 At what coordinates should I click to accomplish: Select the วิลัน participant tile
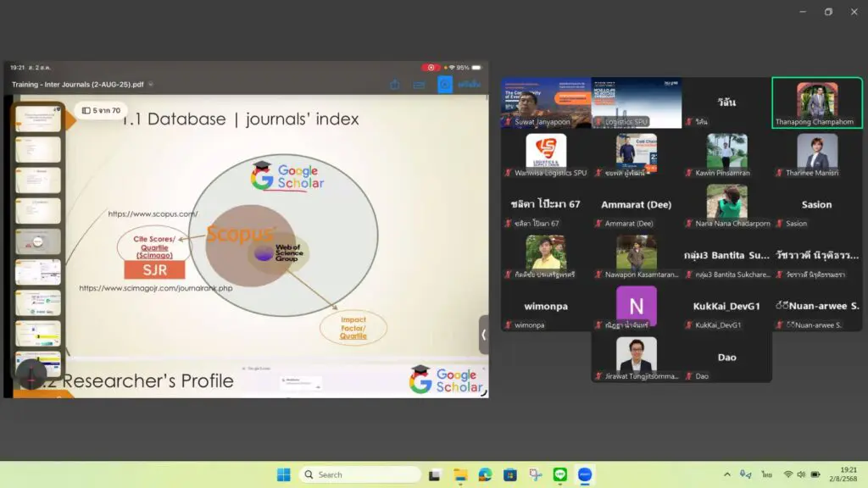(x=726, y=103)
